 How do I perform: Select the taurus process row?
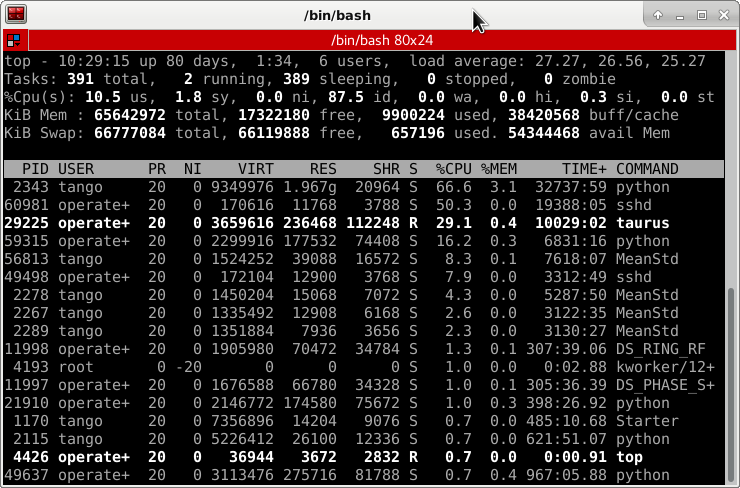(x=360, y=223)
